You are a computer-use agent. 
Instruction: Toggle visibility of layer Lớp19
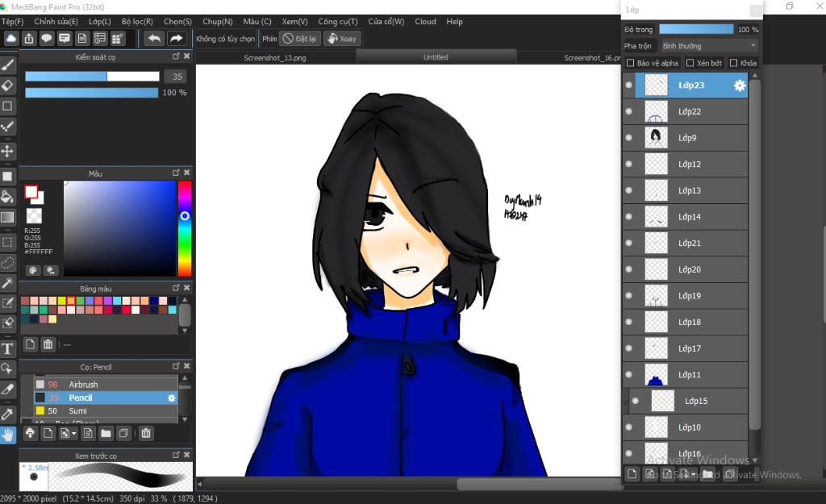[x=628, y=296]
